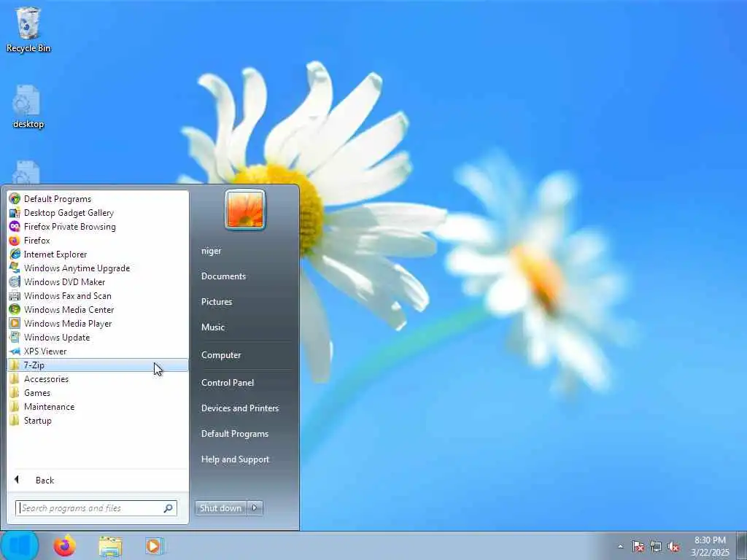
Task: Open the Shut down options arrow
Action: (255, 508)
